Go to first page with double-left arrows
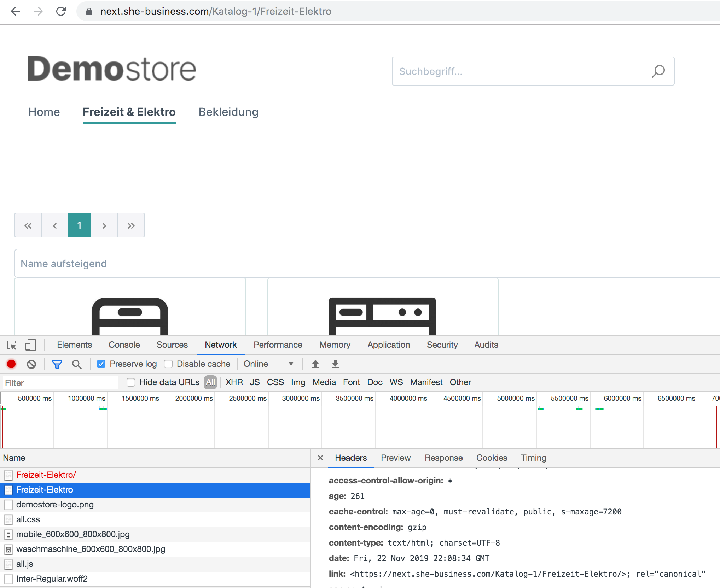 28,225
